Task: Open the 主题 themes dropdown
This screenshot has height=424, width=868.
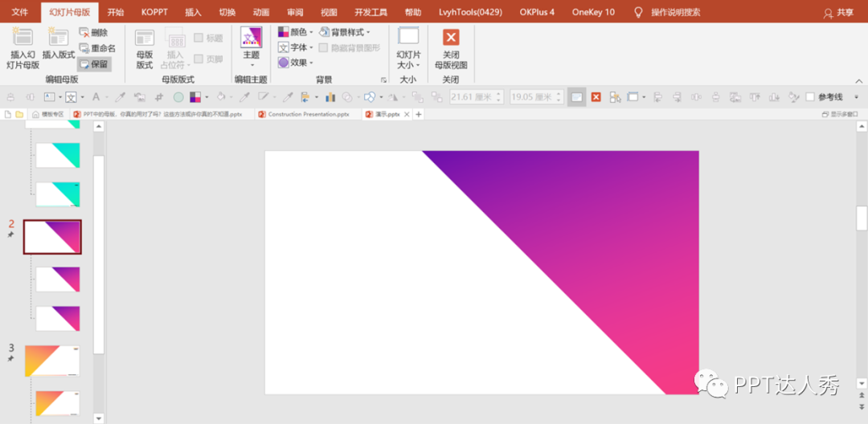Action: click(x=252, y=48)
